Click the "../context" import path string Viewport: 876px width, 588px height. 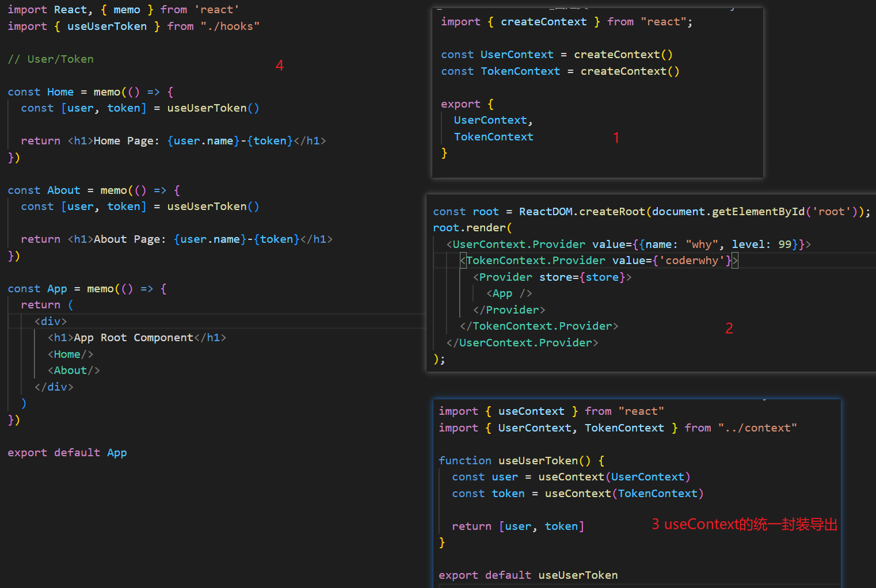pos(757,428)
